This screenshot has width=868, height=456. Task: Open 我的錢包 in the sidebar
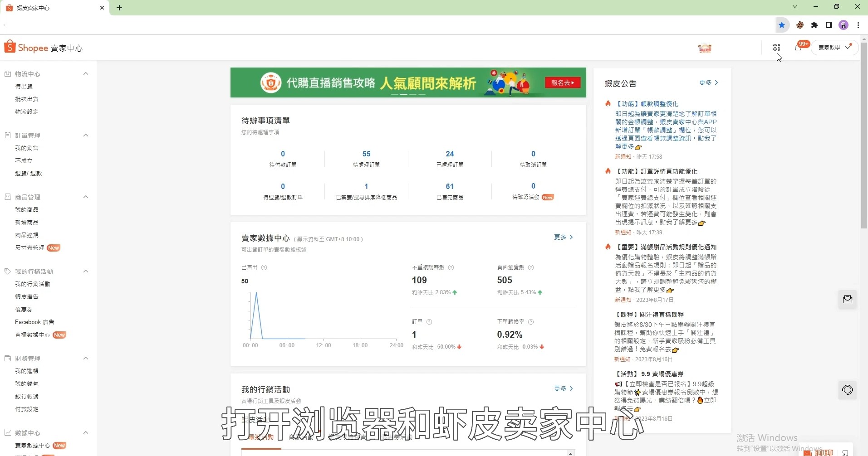[27, 383]
